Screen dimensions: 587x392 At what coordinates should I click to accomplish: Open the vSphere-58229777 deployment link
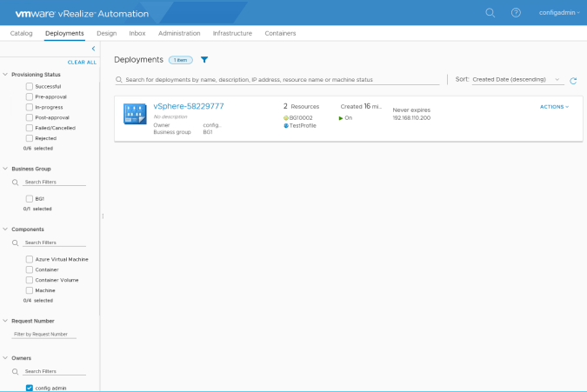tap(189, 106)
